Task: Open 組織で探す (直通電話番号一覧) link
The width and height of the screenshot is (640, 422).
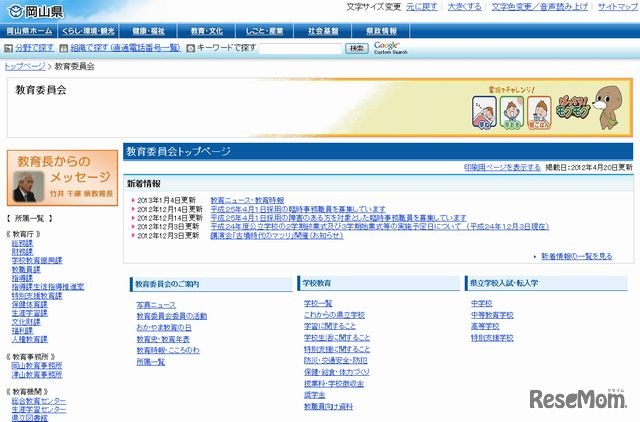Action: click(x=125, y=48)
